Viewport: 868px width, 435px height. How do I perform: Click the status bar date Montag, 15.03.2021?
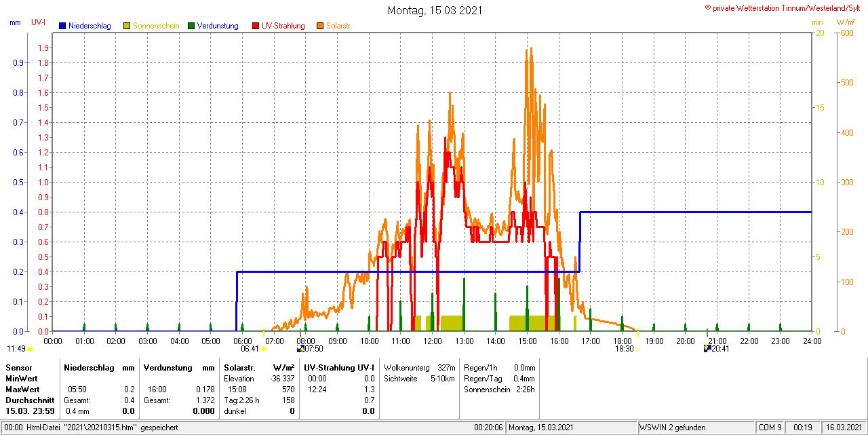pos(542,428)
